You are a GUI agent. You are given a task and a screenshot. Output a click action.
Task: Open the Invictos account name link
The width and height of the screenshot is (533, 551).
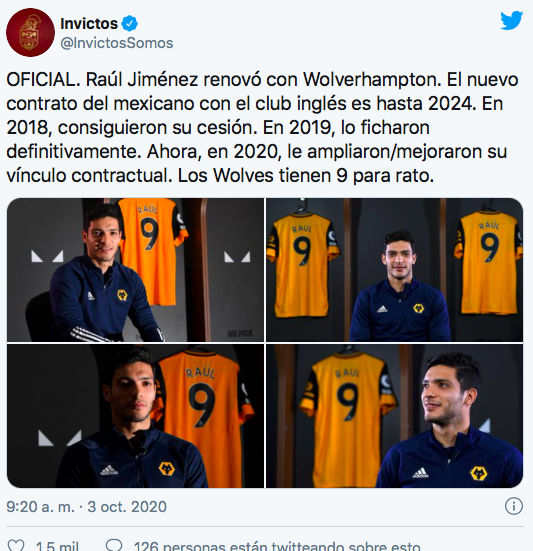click(x=89, y=24)
